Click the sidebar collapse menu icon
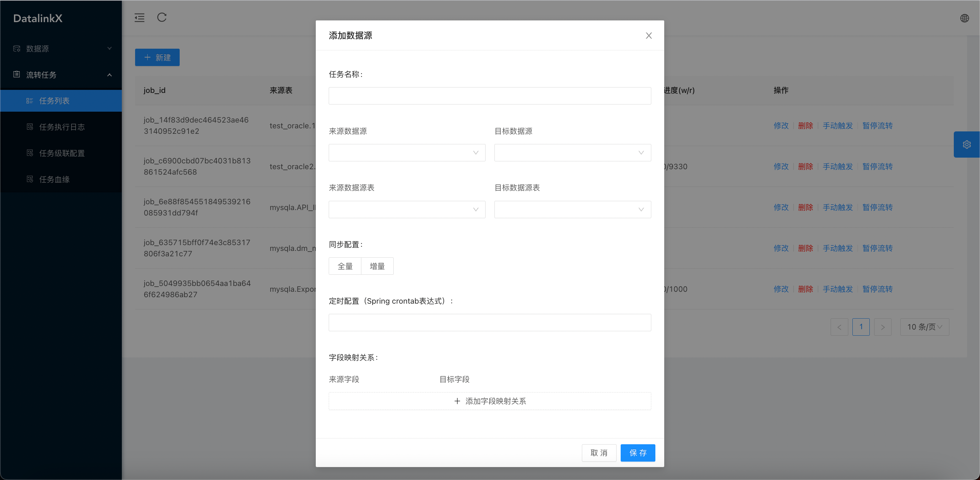Viewport: 980px width, 480px height. [x=139, y=17]
